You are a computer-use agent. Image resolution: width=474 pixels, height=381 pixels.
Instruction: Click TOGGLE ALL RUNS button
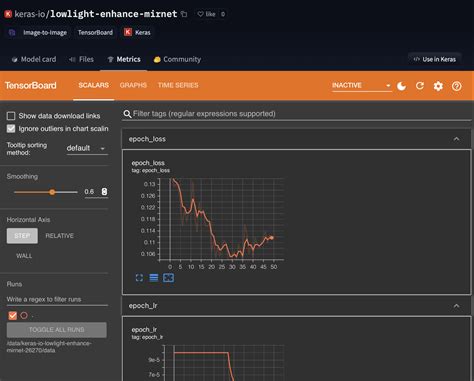coord(57,330)
